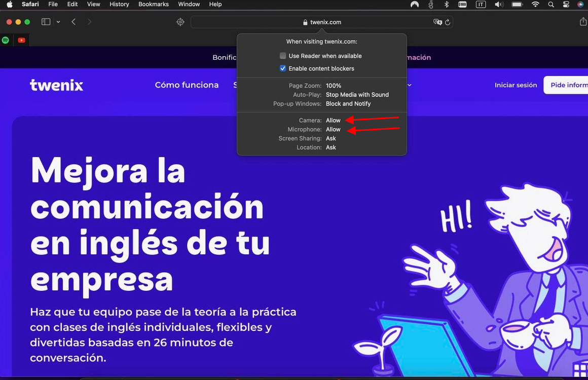Image resolution: width=588 pixels, height=380 pixels.
Task: Click the battery status icon
Action: [517, 5]
